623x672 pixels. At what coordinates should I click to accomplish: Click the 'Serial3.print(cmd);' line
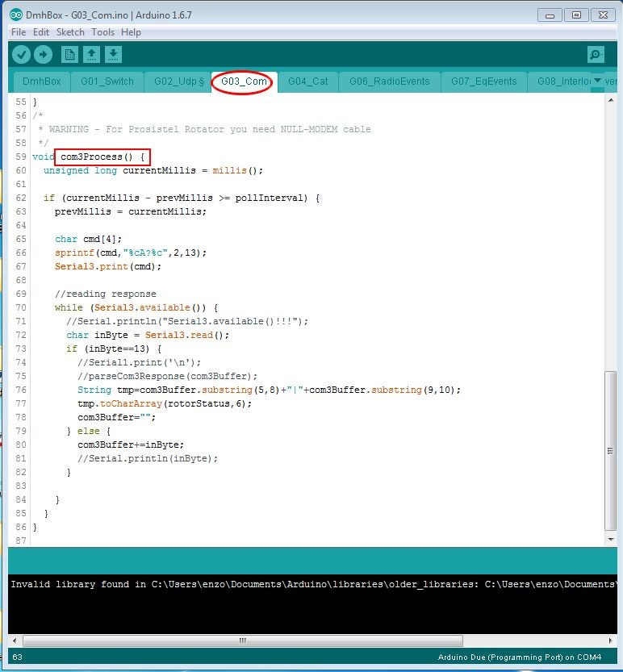pyautogui.click(x=108, y=266)
